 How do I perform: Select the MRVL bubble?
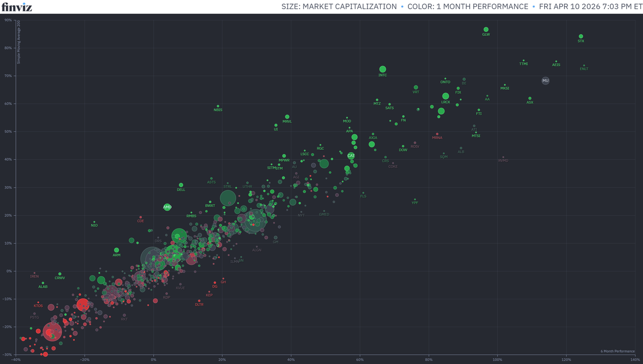pyautogui.click(x=287, y=117)
